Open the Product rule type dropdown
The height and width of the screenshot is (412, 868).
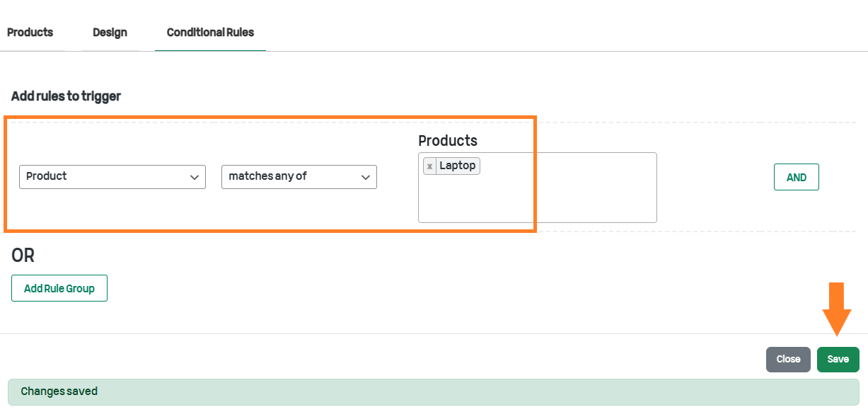pos(112,177)
